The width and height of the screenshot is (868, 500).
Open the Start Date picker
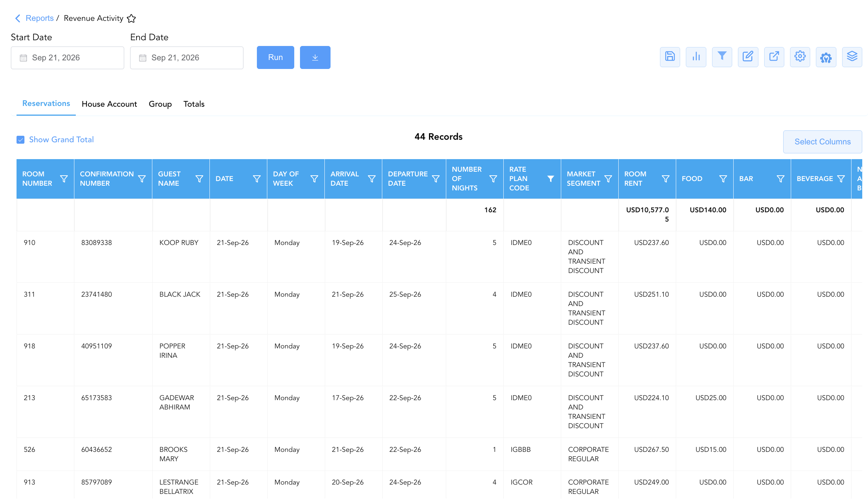[x=68, y=58]
